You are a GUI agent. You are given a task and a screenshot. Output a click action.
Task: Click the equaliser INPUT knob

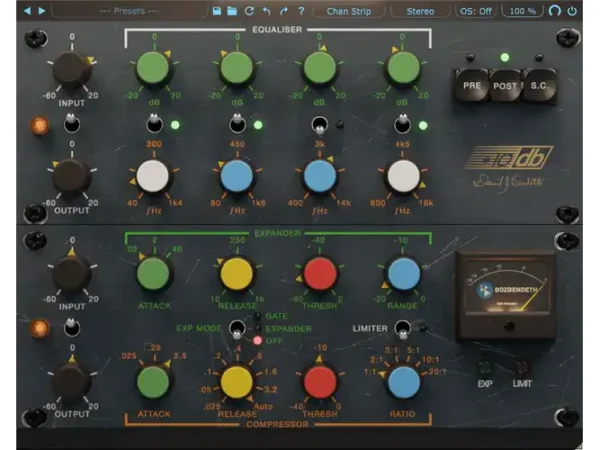72,70
